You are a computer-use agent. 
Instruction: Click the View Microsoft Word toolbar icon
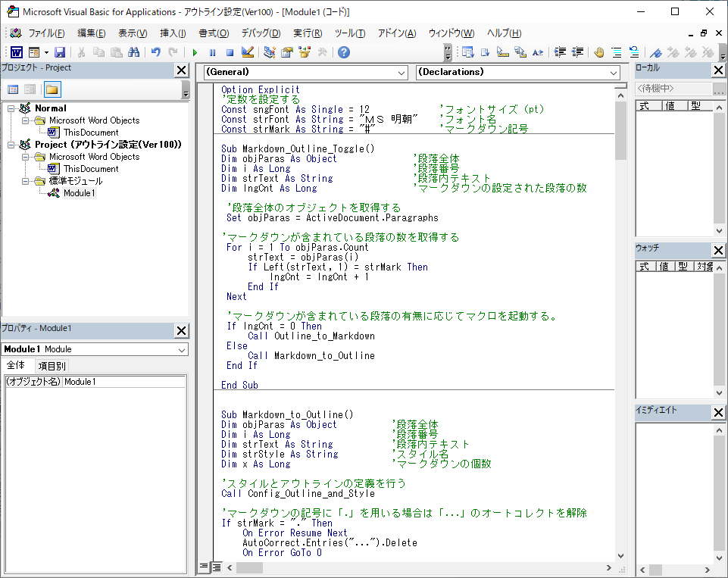(17, 52)
